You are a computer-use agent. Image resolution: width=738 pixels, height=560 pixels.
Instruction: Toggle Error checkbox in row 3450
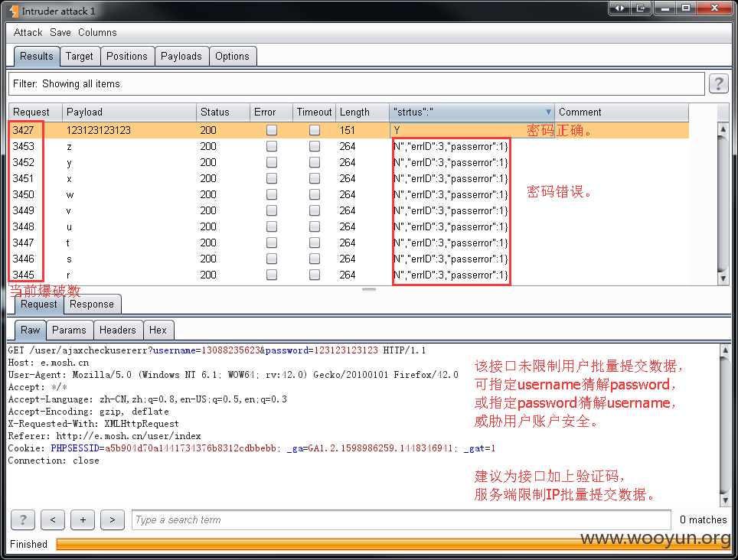[272, 194]
